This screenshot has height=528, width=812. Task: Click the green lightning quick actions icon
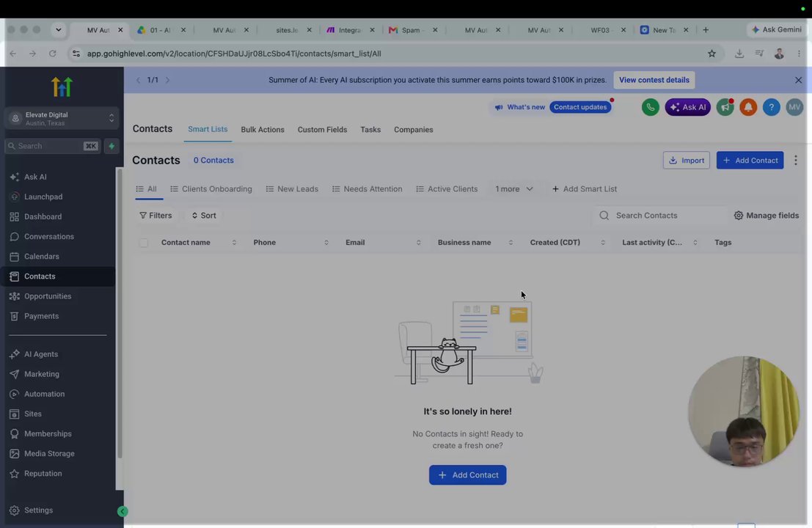pyautogui.click(x=111, y=146)
